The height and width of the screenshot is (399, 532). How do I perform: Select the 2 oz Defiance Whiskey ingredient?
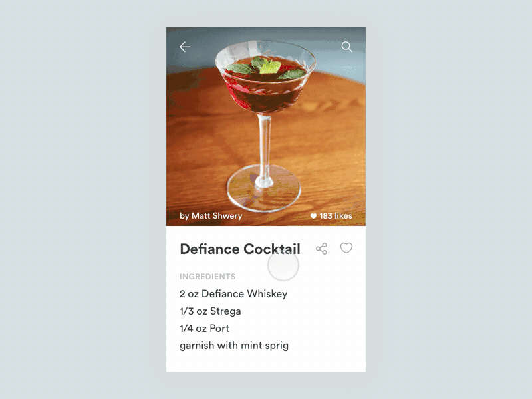point(233,294)
